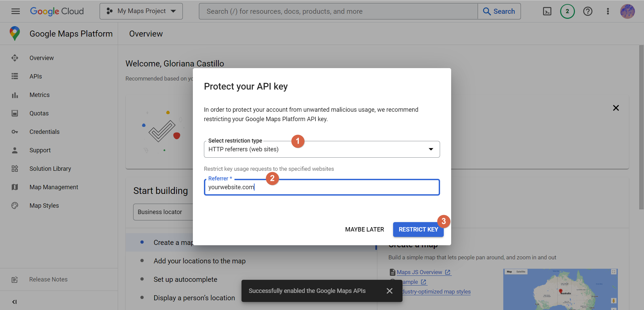
Task: Click the Australia map preview thumbnail
Action: point(560,289)
